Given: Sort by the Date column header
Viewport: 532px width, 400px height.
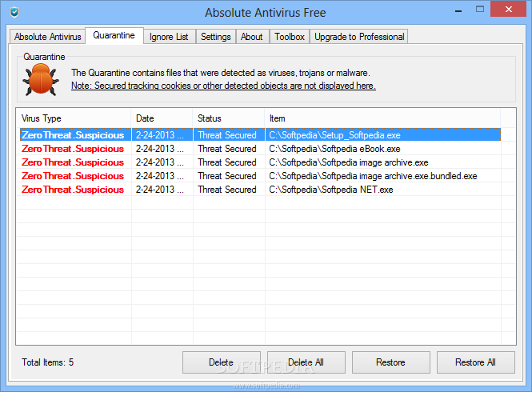Looking at the screenshot, I should click(x=162, y=118).
